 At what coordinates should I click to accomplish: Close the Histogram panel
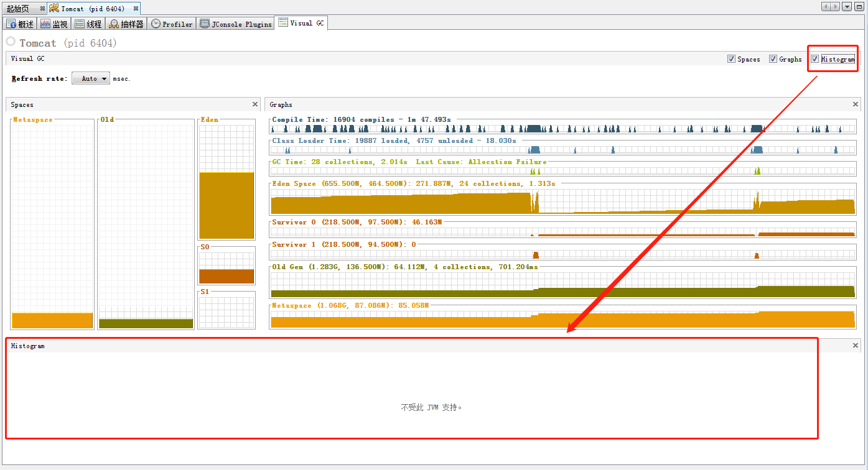856,345
